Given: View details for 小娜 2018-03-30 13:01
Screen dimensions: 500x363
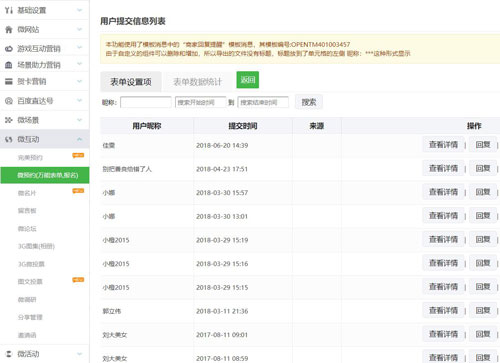Looking at the screenshot, I should tap(443, 216).
